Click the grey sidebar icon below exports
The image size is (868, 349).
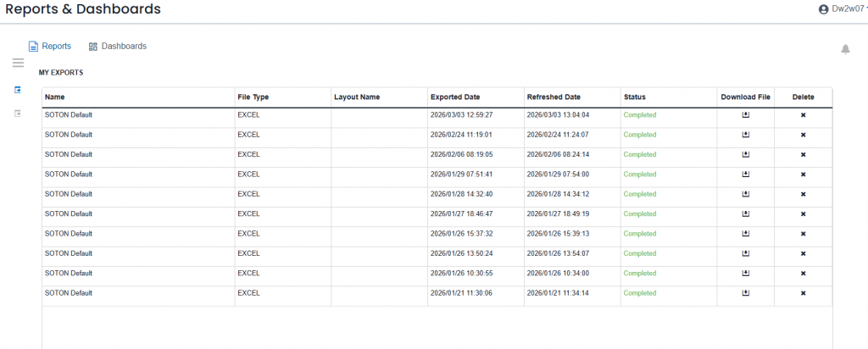[18, 113]
